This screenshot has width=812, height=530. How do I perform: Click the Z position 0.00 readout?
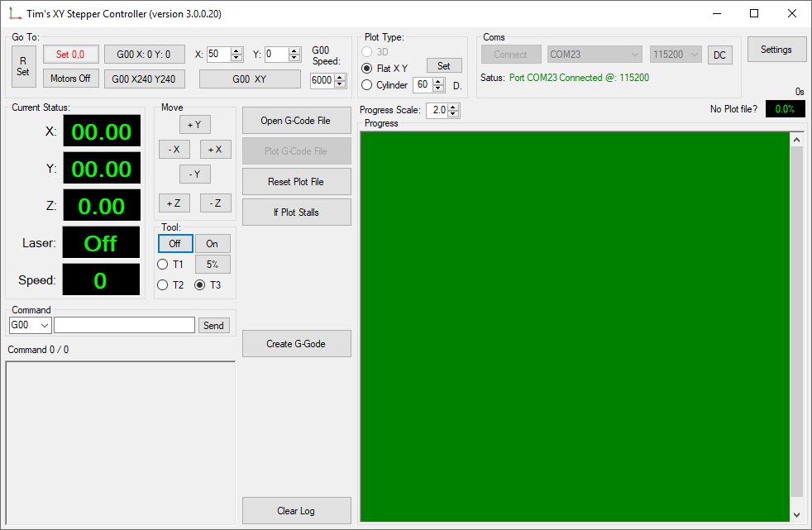point(102,206)
